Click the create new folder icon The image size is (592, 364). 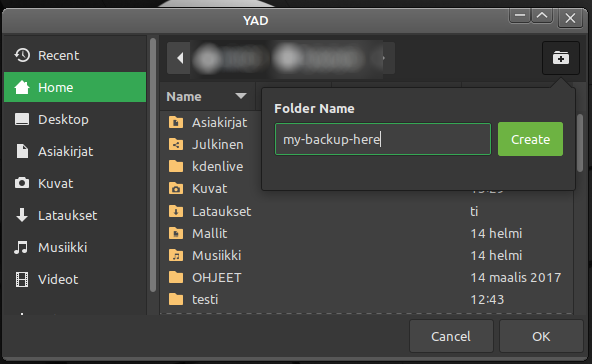[x=561, y=58]
